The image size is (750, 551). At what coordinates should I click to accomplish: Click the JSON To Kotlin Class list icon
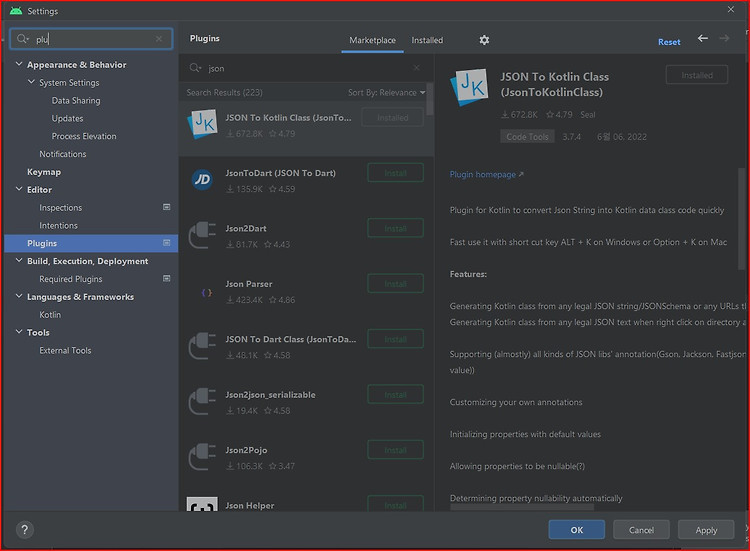click(x=202, y=124)
